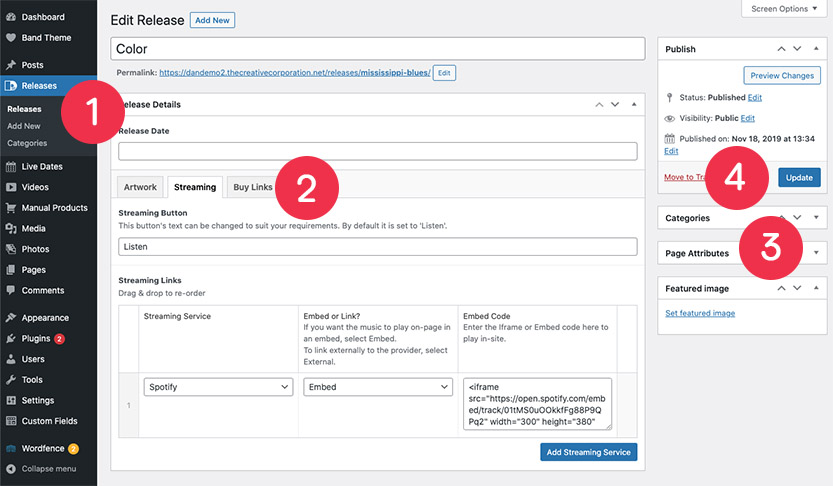The image size is (833, 486).
Task: Toggle the Release Details panel closed
Action: coord(634,104)
